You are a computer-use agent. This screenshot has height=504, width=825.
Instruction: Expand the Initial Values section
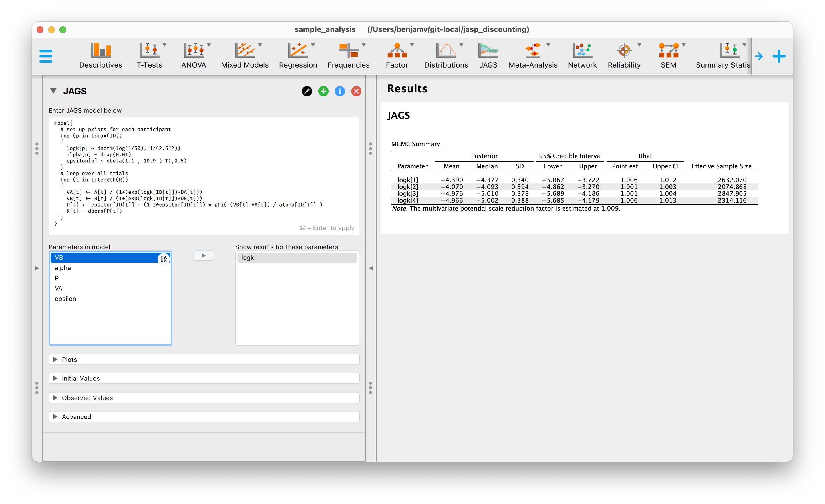click(x=81, y=378)
